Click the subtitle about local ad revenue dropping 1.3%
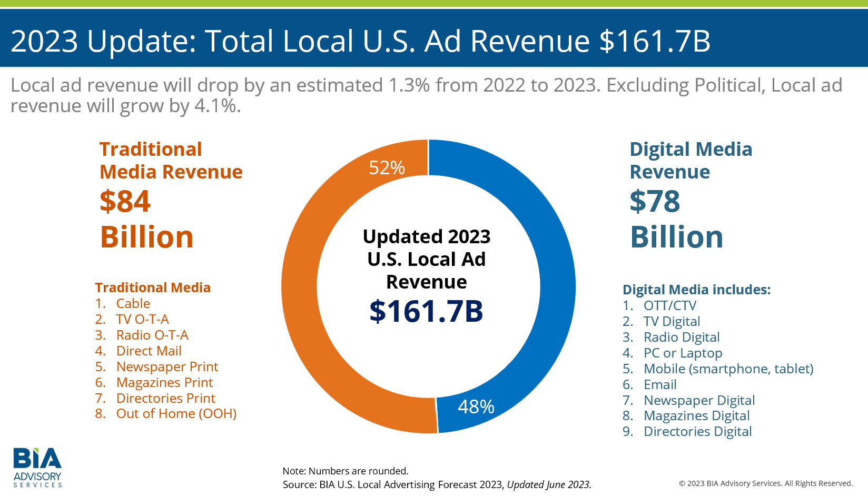The width and height of the screenshot is (868, 496). coord(427,95)
